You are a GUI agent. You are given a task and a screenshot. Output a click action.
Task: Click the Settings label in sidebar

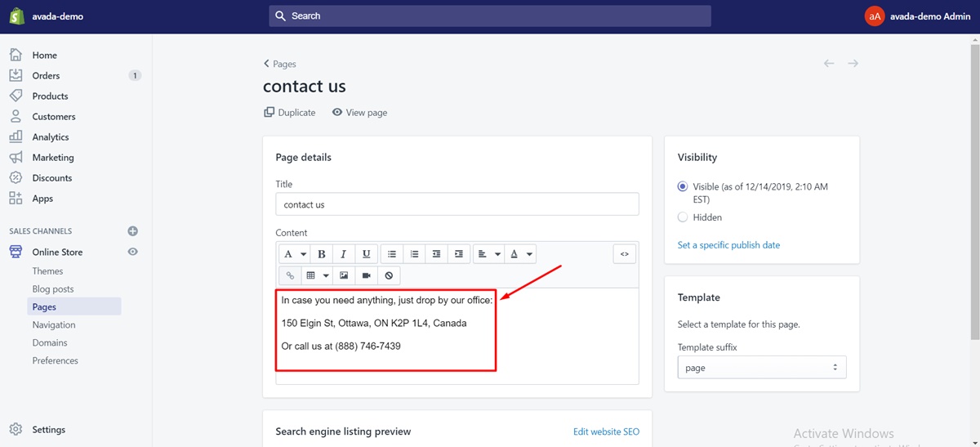pyautogui.click(x=49, y=430)
